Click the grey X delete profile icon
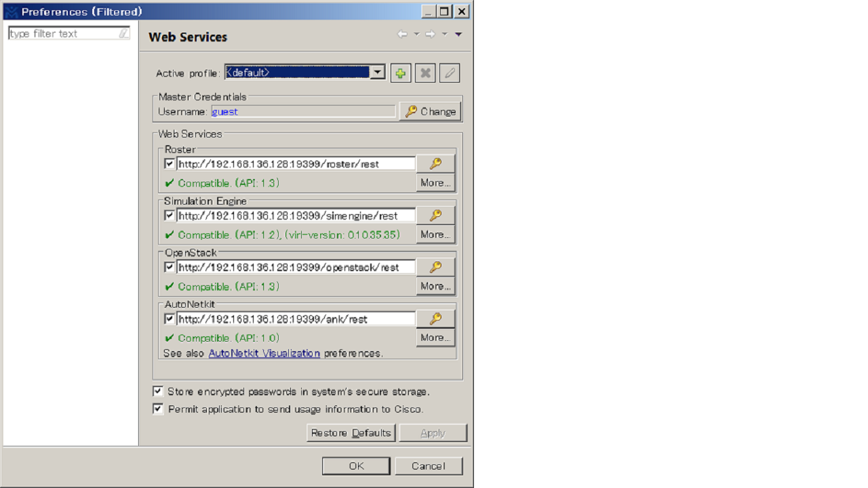Screen dimensions: 868x488 coord(425,73)
